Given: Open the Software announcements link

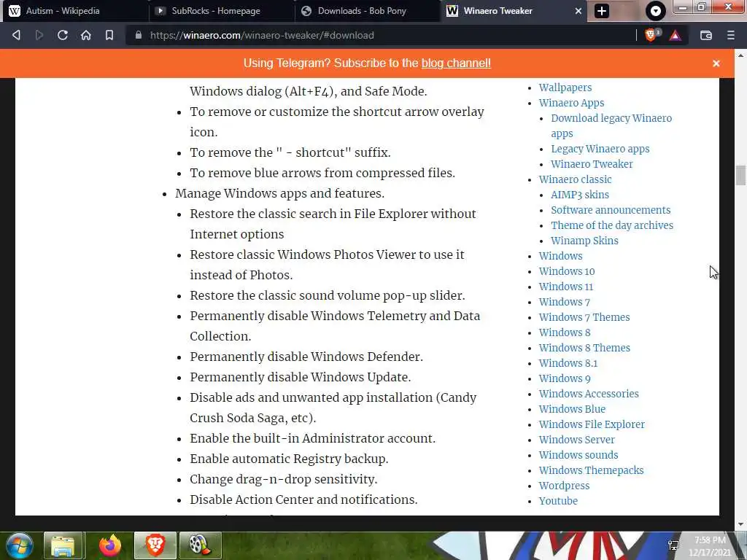Looking at the screenshot, I should pos(611,210).
